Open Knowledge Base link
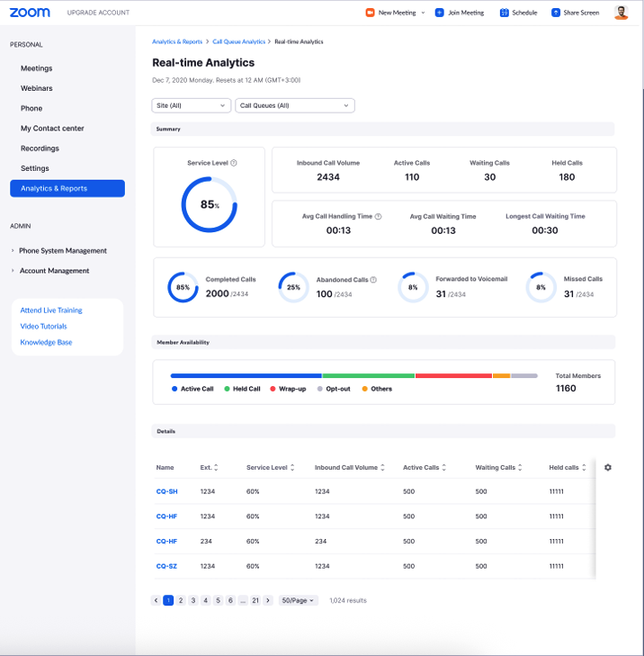The image size is (644, 656). click(x=46, y=342)
